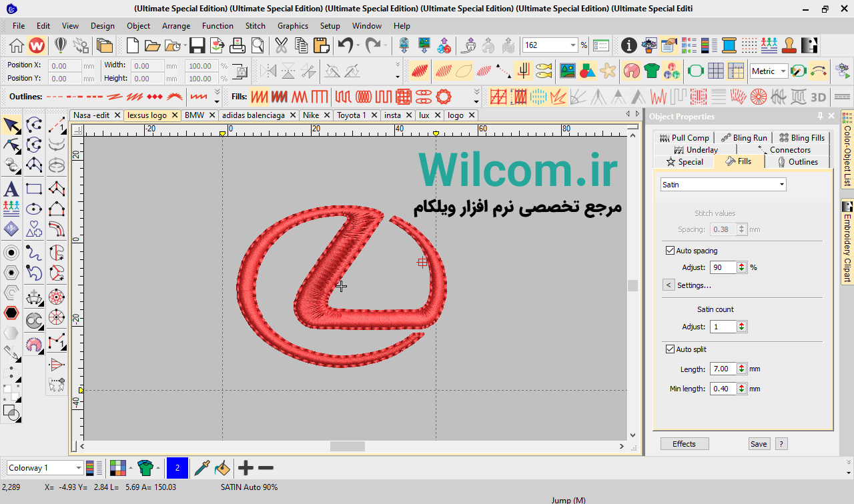Image resolution: width=854 pixels, height=504 pixels.
Task: Click the minus icon in the color toolbar
Action: point(266,468)
